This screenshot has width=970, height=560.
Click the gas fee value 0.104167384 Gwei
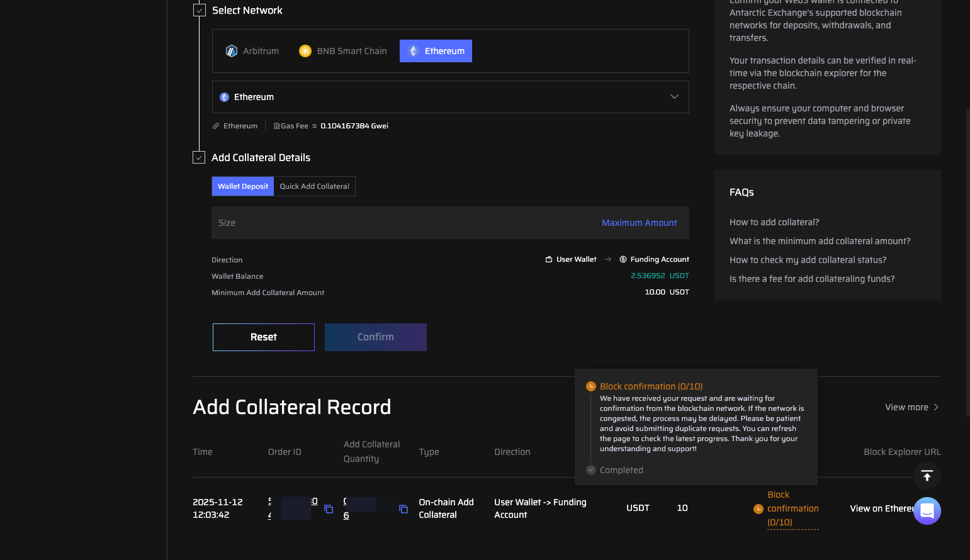coord(354,126)
